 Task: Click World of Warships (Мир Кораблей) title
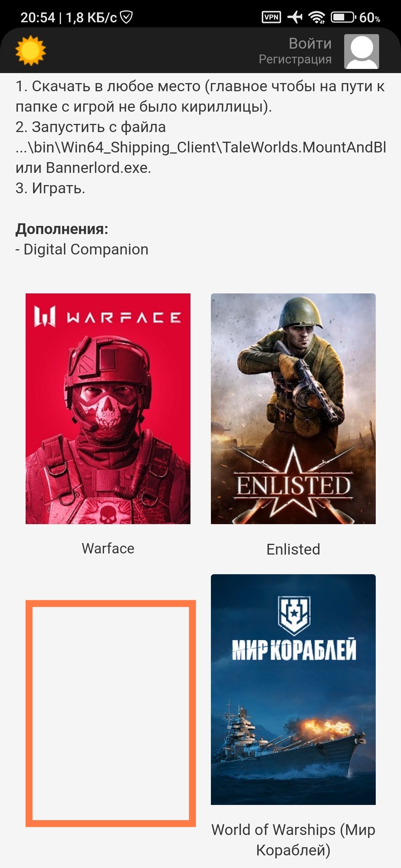(293, 840)
